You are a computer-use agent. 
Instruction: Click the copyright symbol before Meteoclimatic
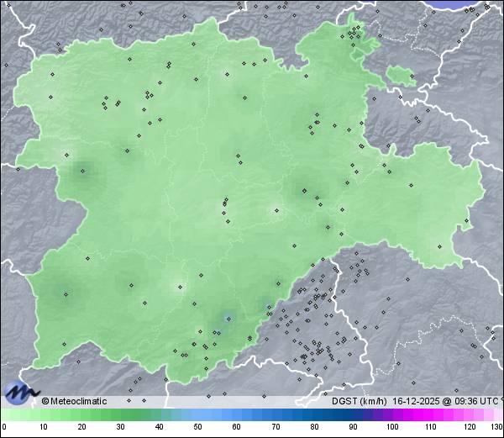pyautogui.click(x=45, y=401)
